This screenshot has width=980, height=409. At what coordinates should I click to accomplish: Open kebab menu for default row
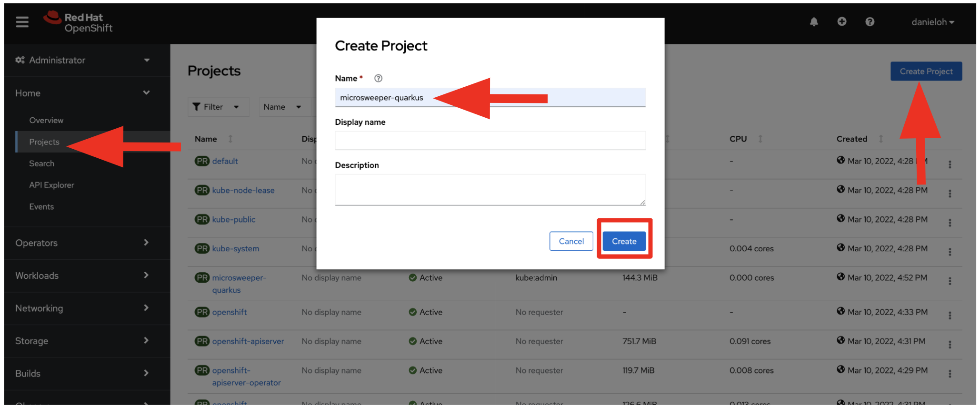click(x=950, y=164)
